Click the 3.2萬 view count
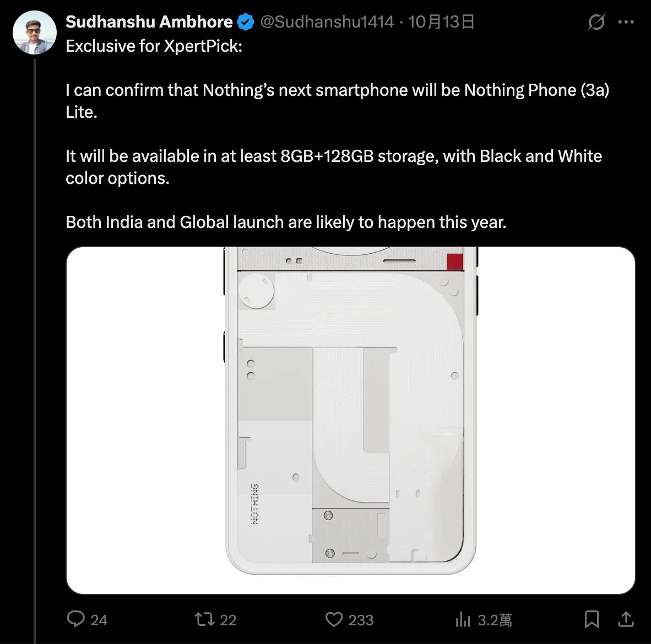 [x=495, y=620]
